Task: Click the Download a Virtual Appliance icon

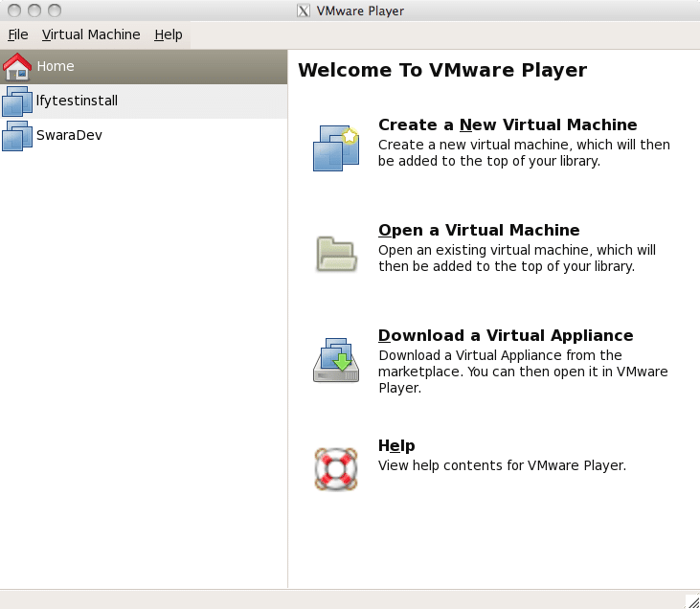Action: (335, 360)
